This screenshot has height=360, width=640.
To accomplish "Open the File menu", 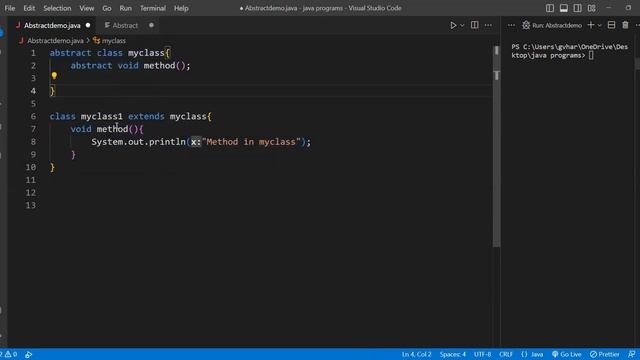I will point(9,8).
